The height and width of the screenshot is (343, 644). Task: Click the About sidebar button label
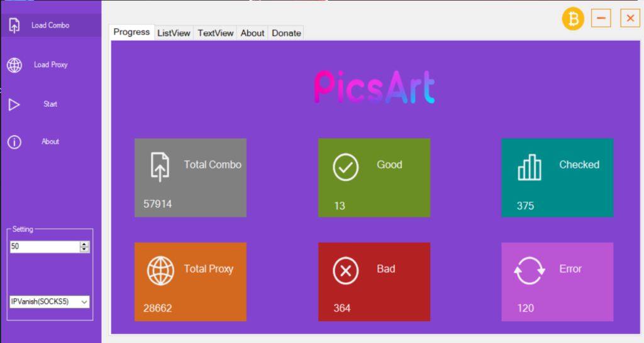(50, 141)
